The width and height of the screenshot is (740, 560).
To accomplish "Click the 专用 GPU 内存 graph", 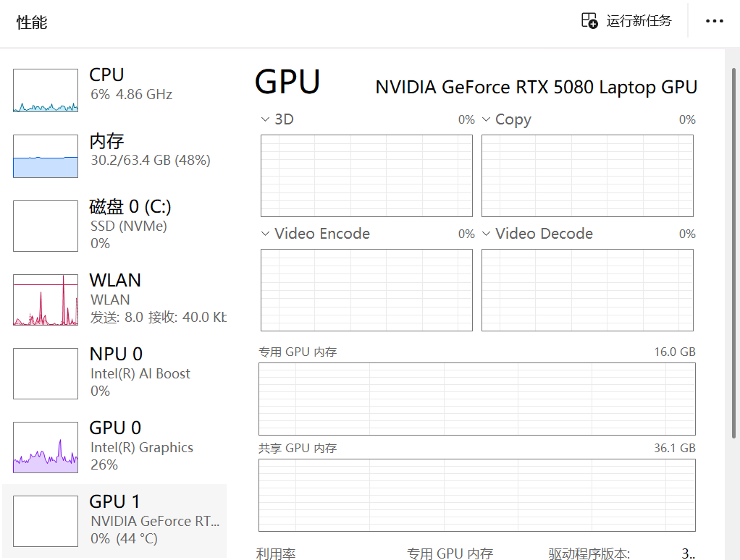I will tap(477, 399).
